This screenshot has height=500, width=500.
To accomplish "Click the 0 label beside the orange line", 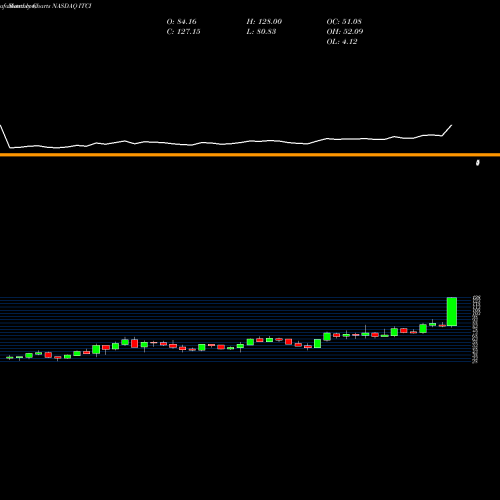I will coord(478,163).
